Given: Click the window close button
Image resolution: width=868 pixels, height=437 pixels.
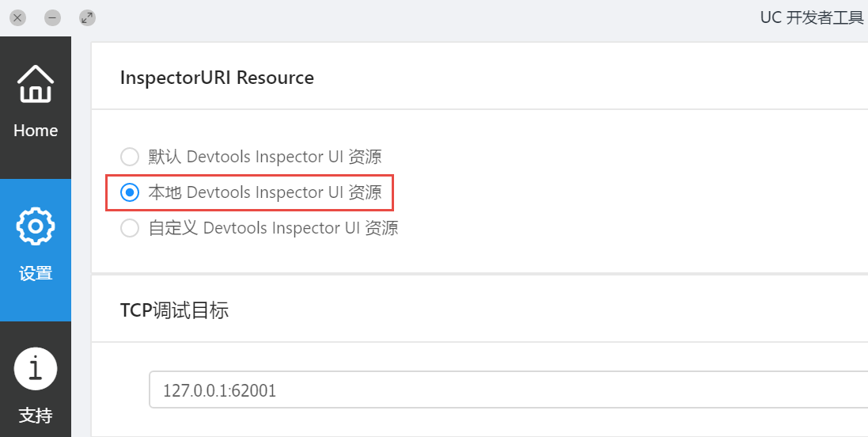Looking at the screenshot, I should click(17, 17).
